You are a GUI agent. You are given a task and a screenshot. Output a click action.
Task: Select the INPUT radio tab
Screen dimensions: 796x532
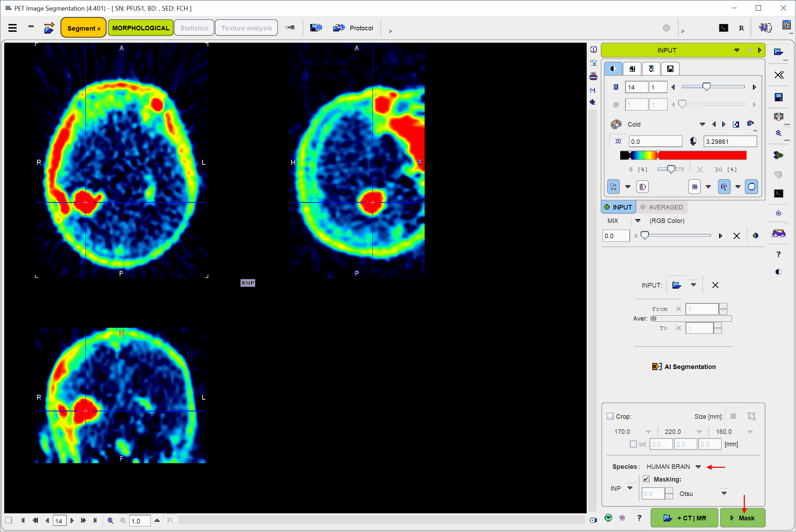pos(618,207)
